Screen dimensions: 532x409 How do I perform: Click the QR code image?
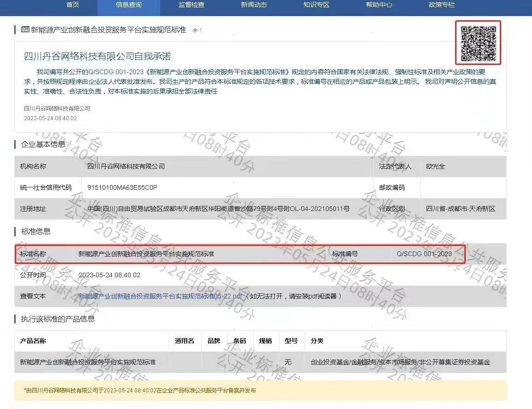pyautogui.click(x=478, y=43)
